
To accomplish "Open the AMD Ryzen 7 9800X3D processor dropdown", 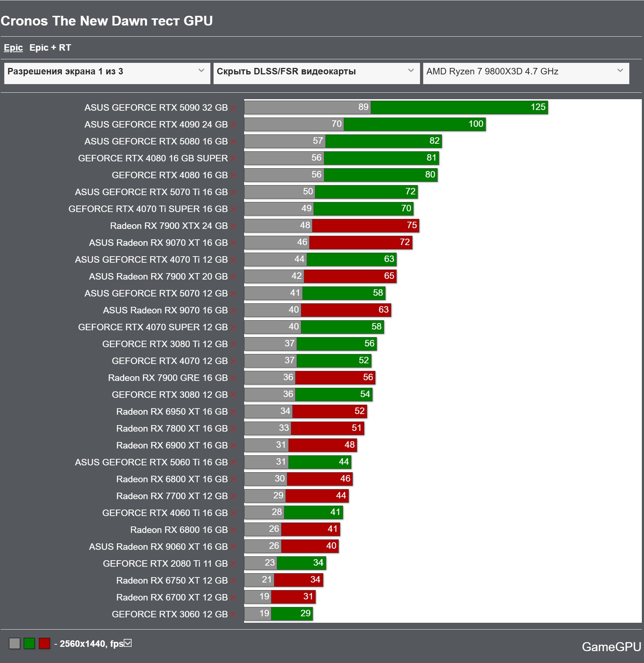I will (x=526, y=73).
